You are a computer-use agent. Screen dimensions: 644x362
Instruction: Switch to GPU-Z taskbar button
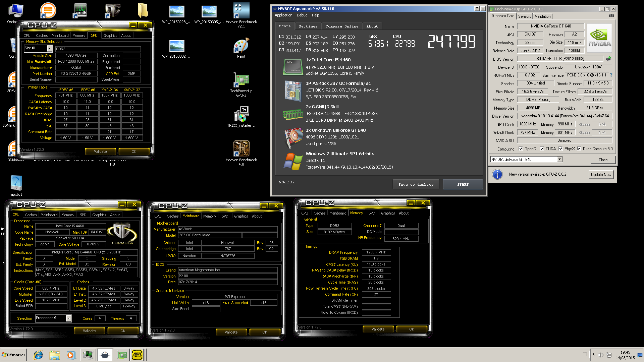click(x=121, y=355)
